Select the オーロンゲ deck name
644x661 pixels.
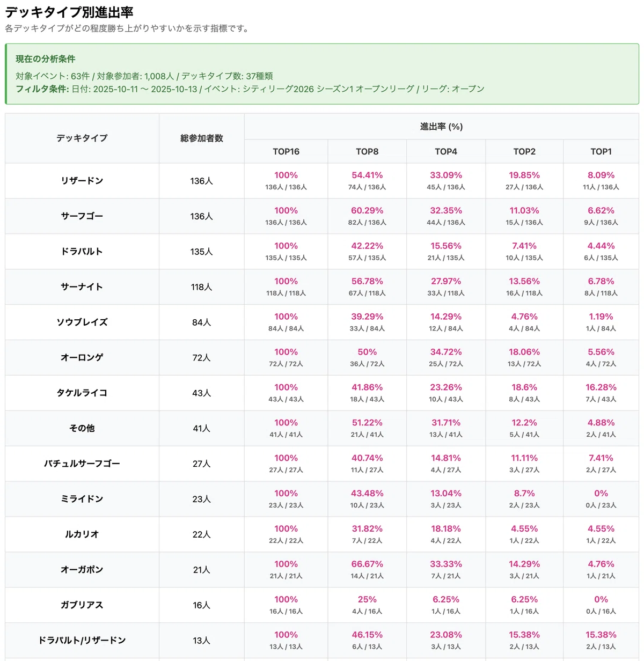point(82,358)
